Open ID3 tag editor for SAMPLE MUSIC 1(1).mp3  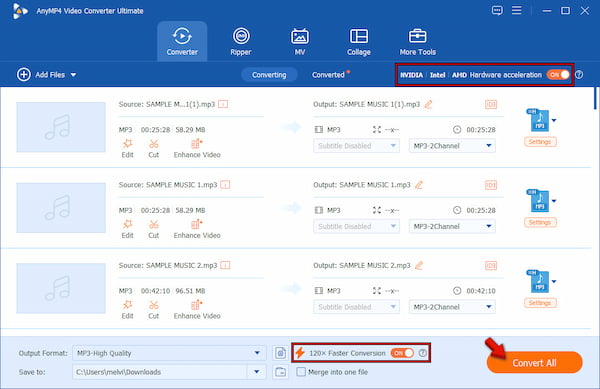[491, 104]
